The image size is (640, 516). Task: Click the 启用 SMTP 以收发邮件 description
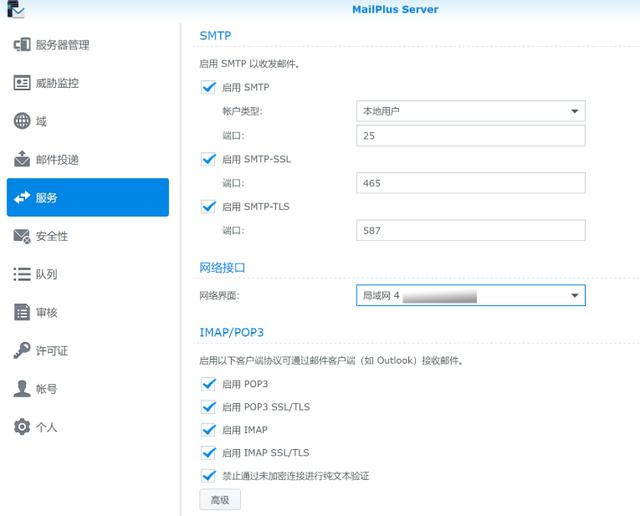tap(249, 64)
